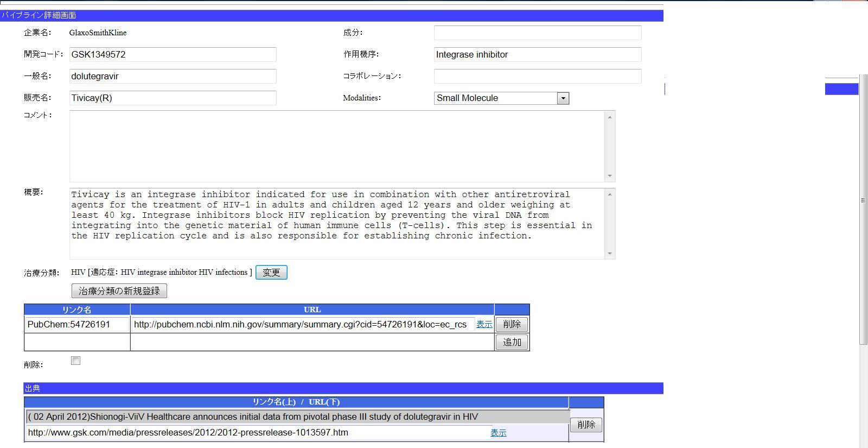Click the 変更 button next to 治療分類

(271, 273)
